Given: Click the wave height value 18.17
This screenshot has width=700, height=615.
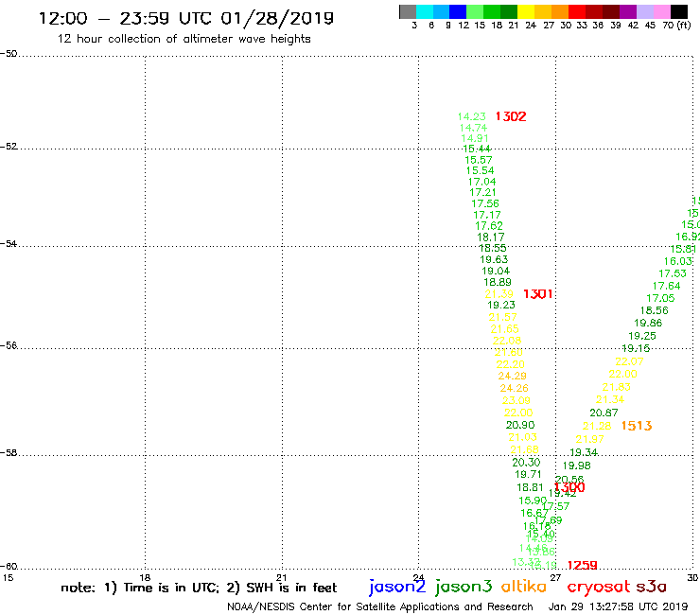Looking at the screenshot, I should point(491,237).
